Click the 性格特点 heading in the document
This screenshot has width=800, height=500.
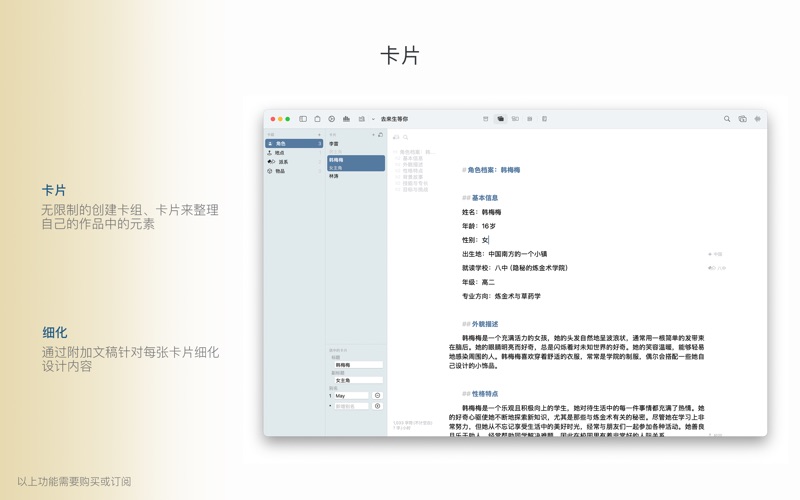pos(485,394)
